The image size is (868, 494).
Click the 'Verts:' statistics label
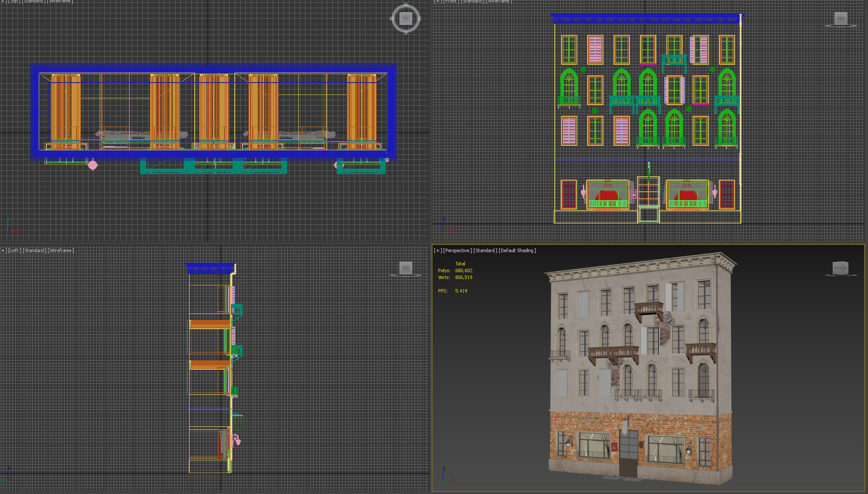click(x=444, y=277)
